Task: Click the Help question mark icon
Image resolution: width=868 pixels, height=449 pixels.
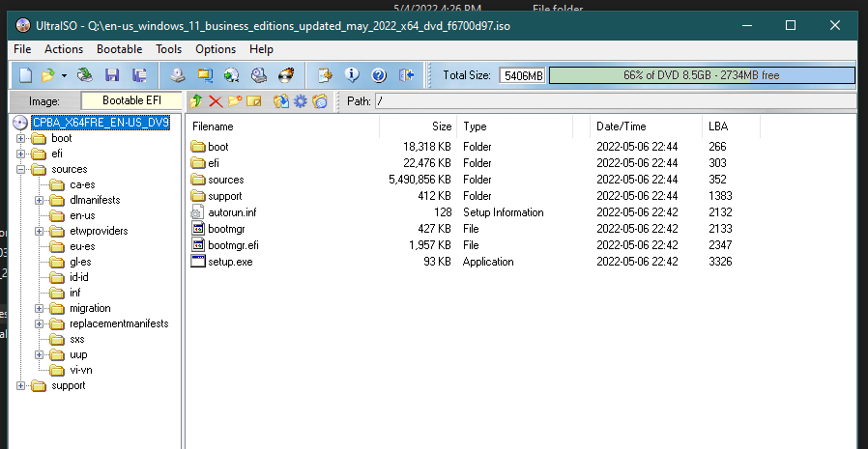Action: pos(379,75)
